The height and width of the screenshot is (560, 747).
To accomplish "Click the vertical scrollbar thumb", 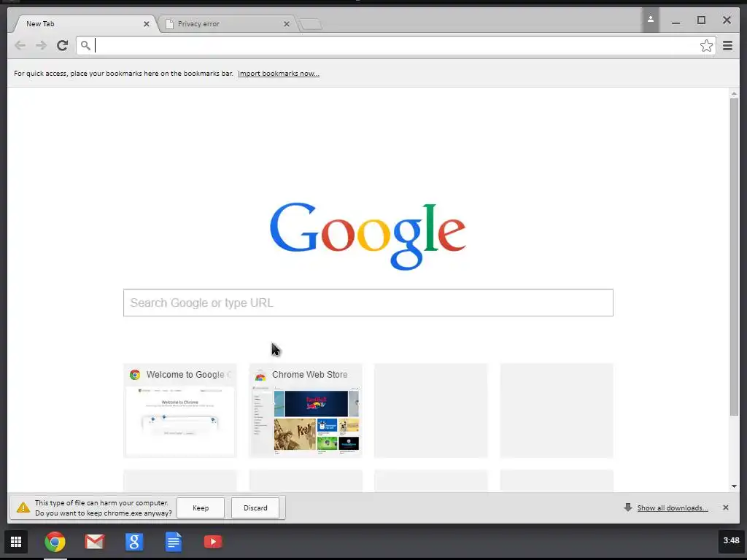I will point(734,257).
